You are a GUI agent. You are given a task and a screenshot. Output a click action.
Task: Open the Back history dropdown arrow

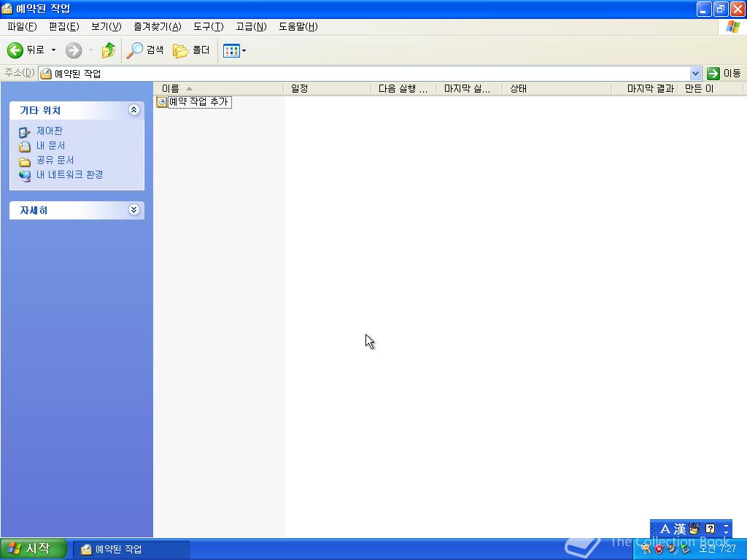pos(53,50)
